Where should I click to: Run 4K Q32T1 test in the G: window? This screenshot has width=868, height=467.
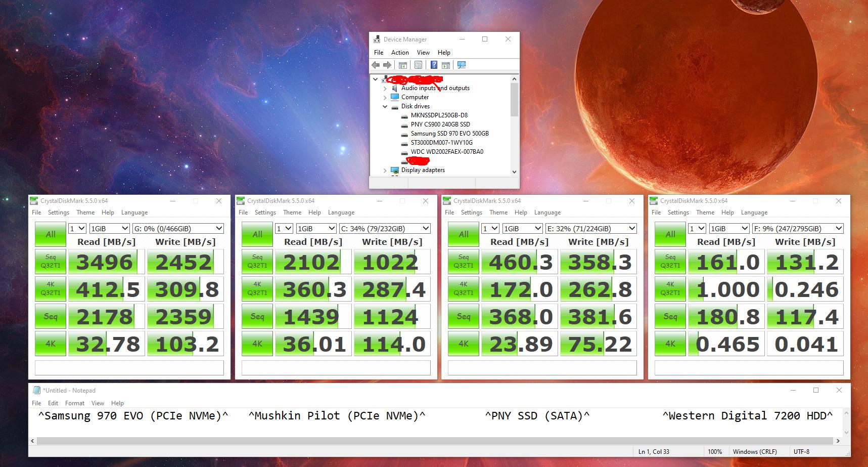51,289
